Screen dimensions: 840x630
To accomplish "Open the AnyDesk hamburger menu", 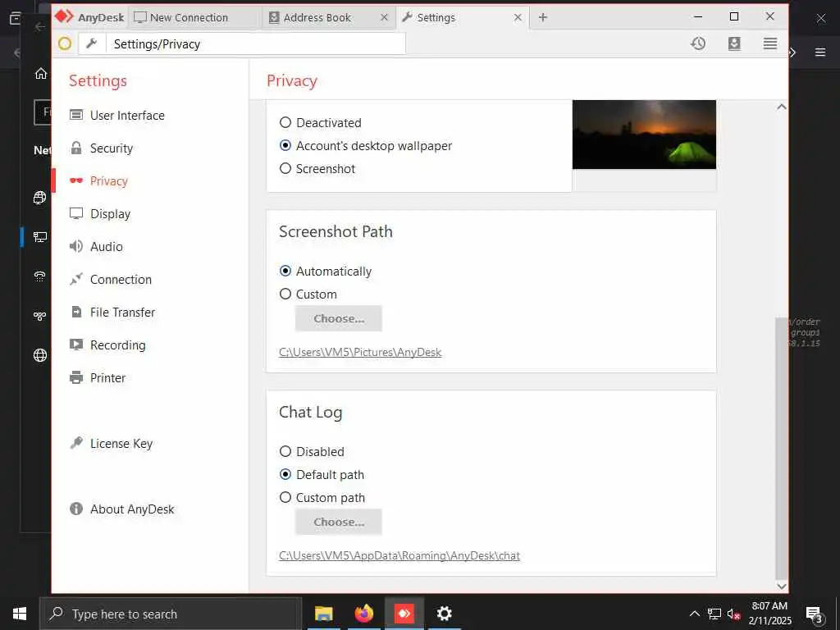I will [769, 43].
